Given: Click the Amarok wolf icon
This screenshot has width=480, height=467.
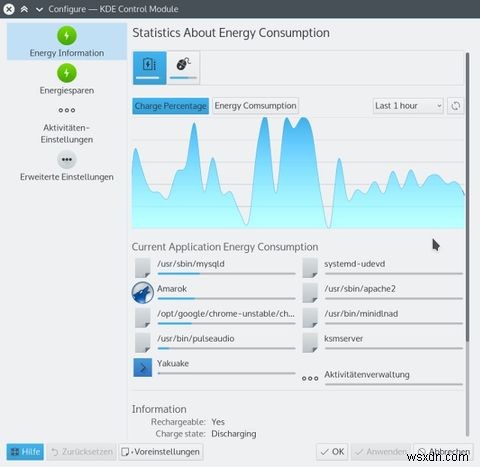Looking at the screenshot, I should (x=143, y=292).
